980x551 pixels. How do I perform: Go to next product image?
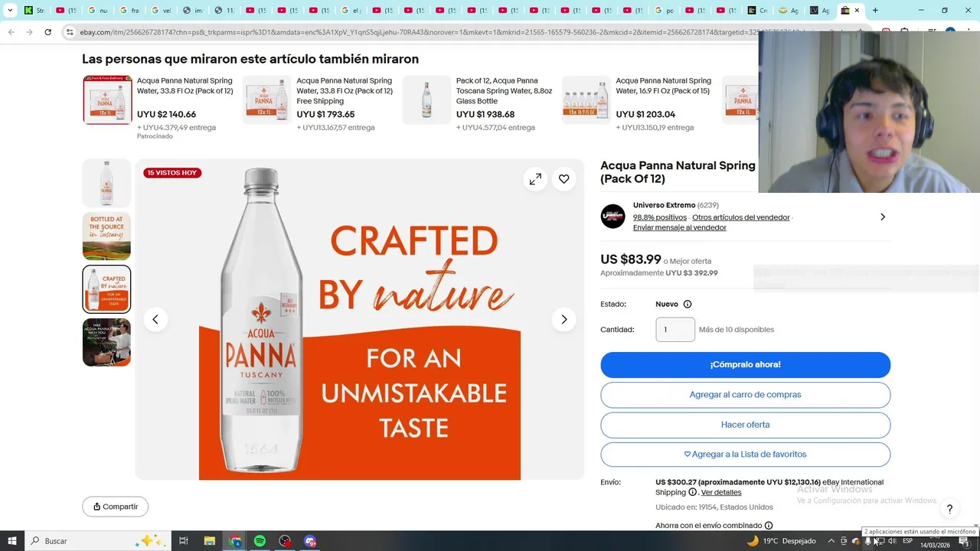pos(563,319)
